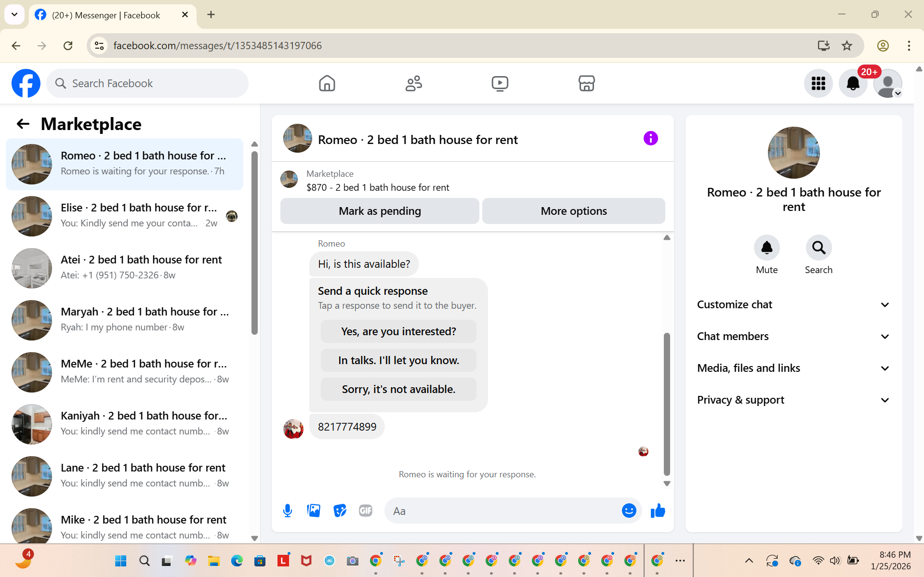Screen dimensions: 924x577
Task: Expand Media, files and links section
Action: 793,368
